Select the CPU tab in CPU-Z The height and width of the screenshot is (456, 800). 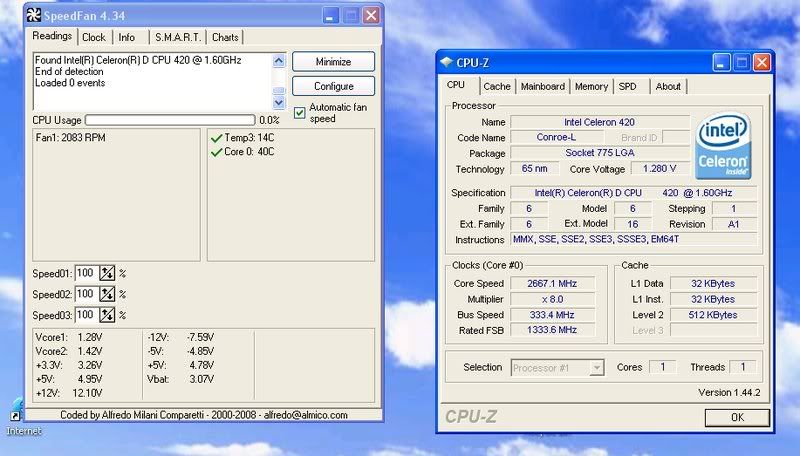pos(456,85)
